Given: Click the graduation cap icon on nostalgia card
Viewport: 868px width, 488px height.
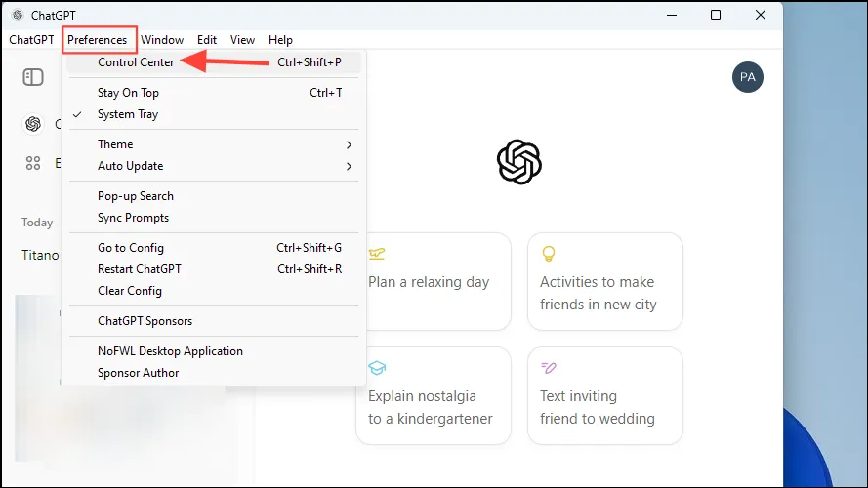Looking at the screenshot, I should [x=377, y=368].
